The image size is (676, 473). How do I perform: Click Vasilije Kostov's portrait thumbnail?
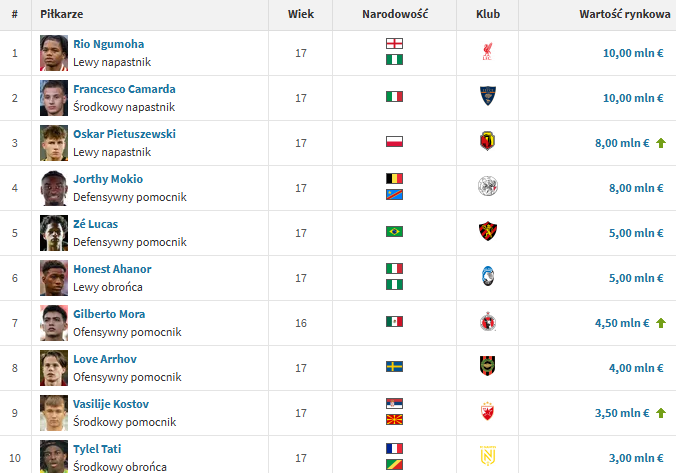[x=53, y=412]
